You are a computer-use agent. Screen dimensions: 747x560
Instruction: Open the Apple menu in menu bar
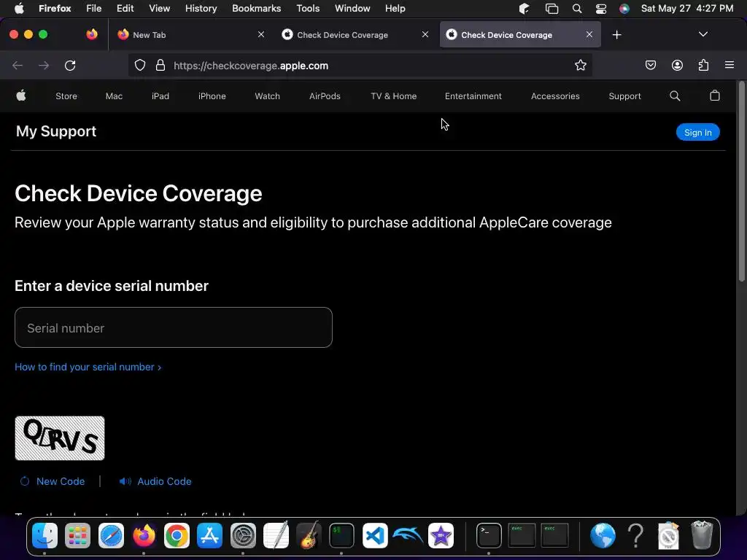click(x=19, y=8)
